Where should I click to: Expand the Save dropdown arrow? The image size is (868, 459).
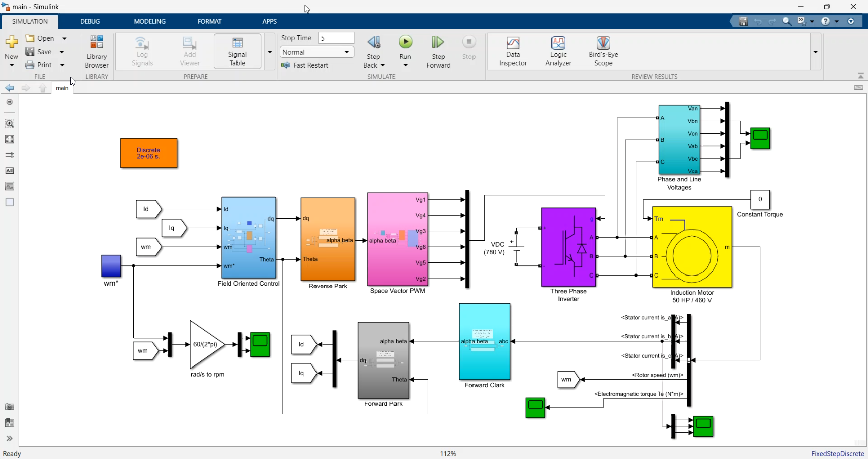point(62,52)
